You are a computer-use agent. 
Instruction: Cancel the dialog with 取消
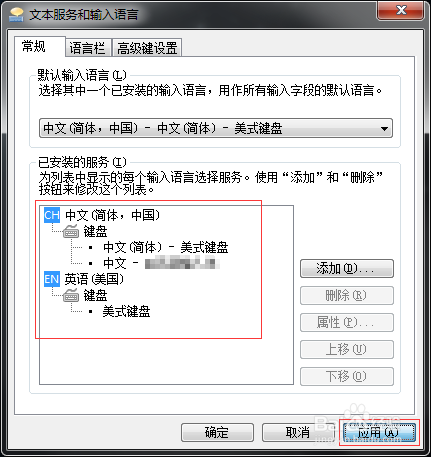coord(298,433)
